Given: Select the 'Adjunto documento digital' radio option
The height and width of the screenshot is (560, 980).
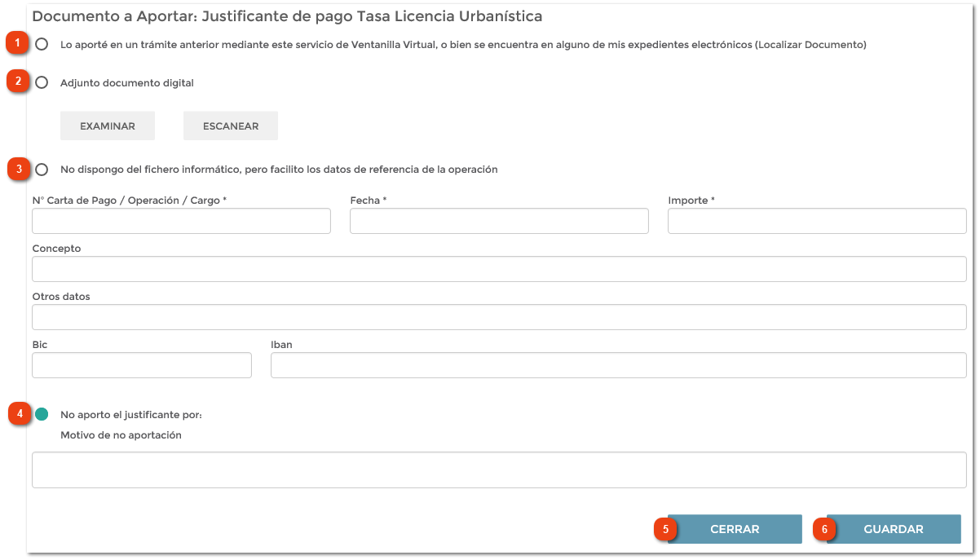Looking at the screenshot, I should 42,82.
